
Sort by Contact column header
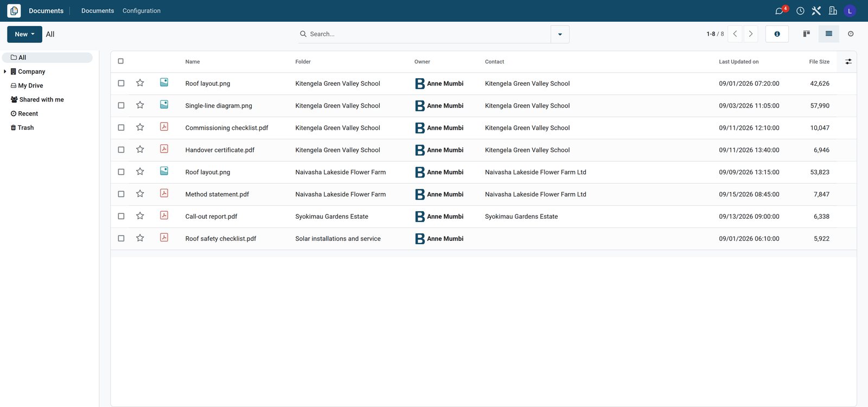494,62
